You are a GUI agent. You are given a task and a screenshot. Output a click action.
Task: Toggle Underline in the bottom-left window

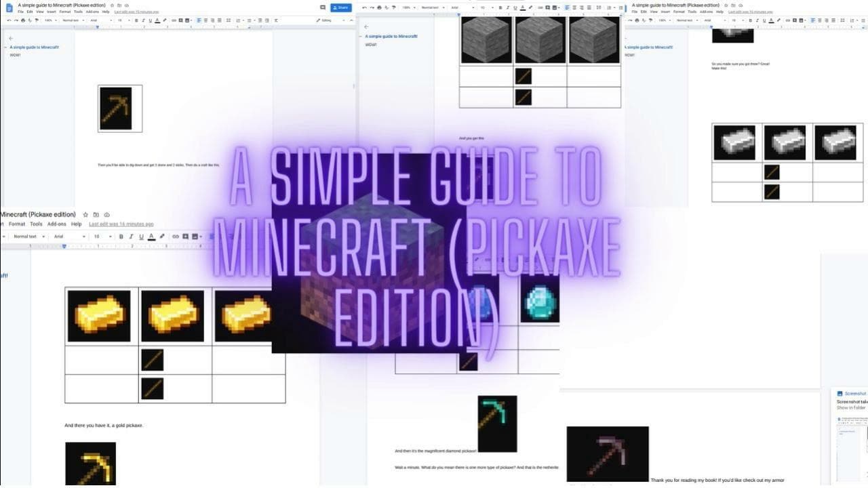pos(141,237)
